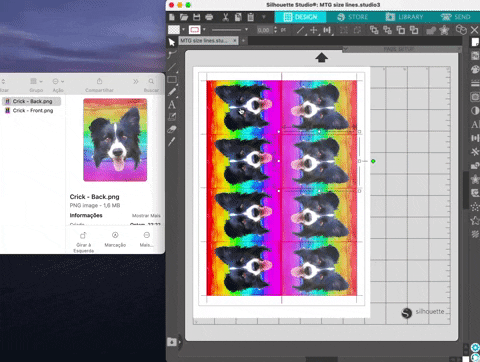
Task: Select the Knife tool
Action: pyautogui.click(x=172, y=142)
